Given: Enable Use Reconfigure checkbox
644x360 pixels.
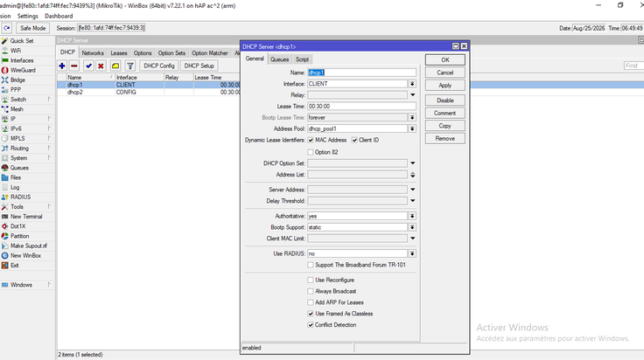Looking at the screenshot, I should click(311, 280).
